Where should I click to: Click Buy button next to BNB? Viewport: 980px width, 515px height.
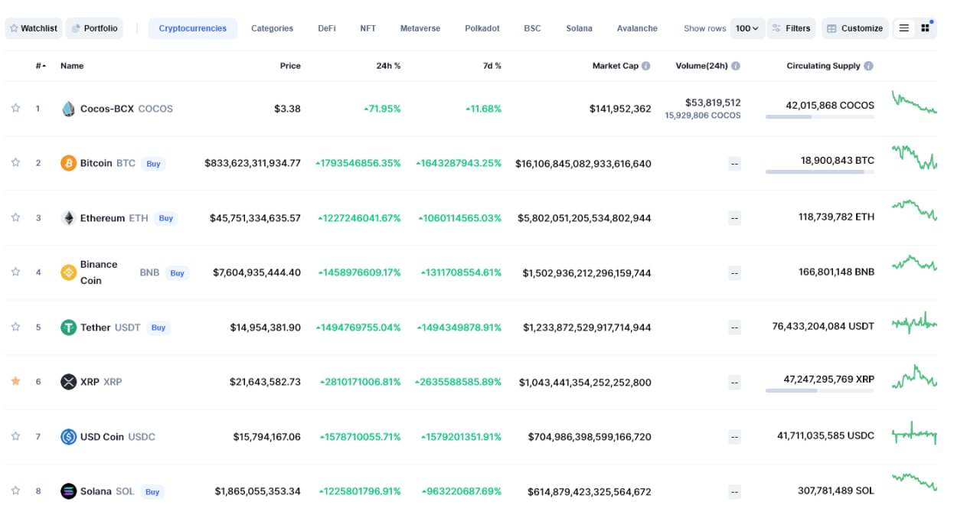[x=177, y=272]
